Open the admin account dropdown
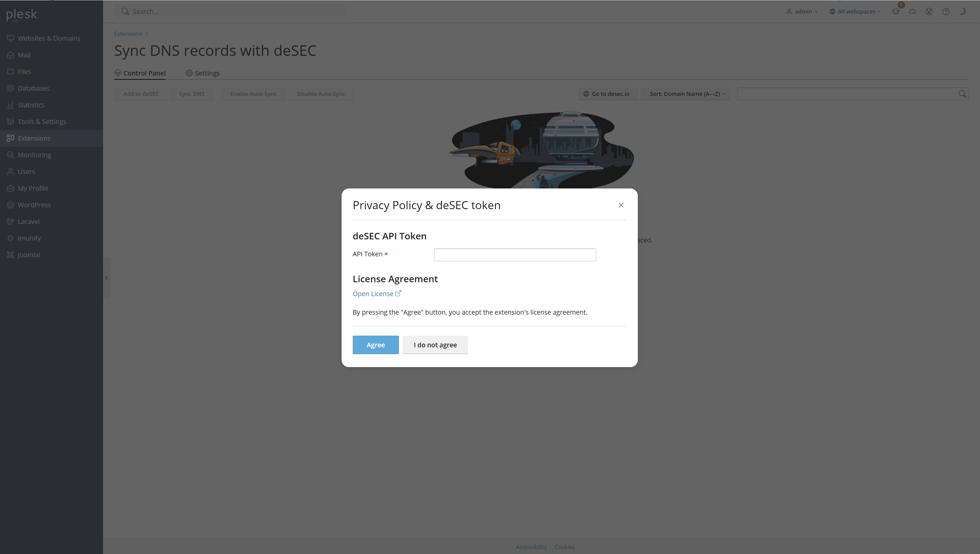The width and height of the screenshot is (980, 554). 802,11
